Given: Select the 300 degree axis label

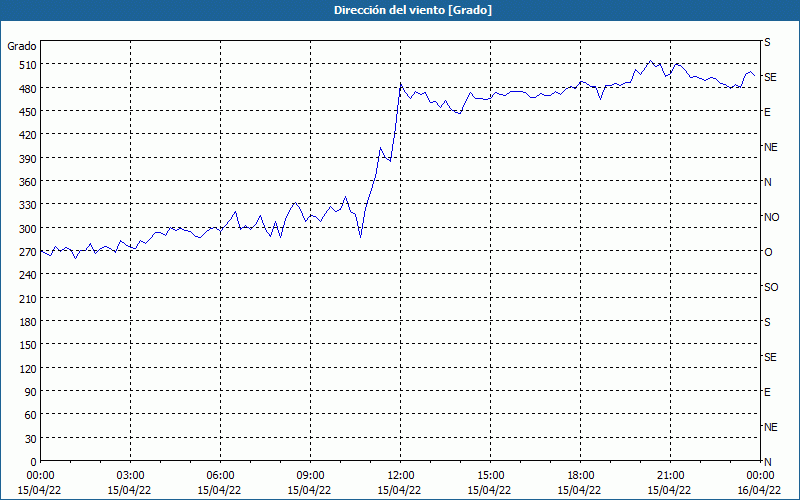Looking at the screenshot, I should tap(29, 229).
